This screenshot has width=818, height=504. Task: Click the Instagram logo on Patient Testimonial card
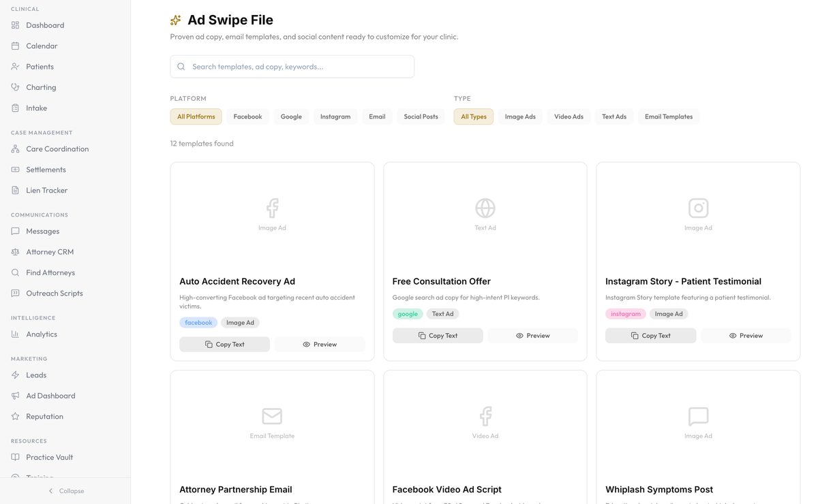pyautogui.click(x=698, y=208)
